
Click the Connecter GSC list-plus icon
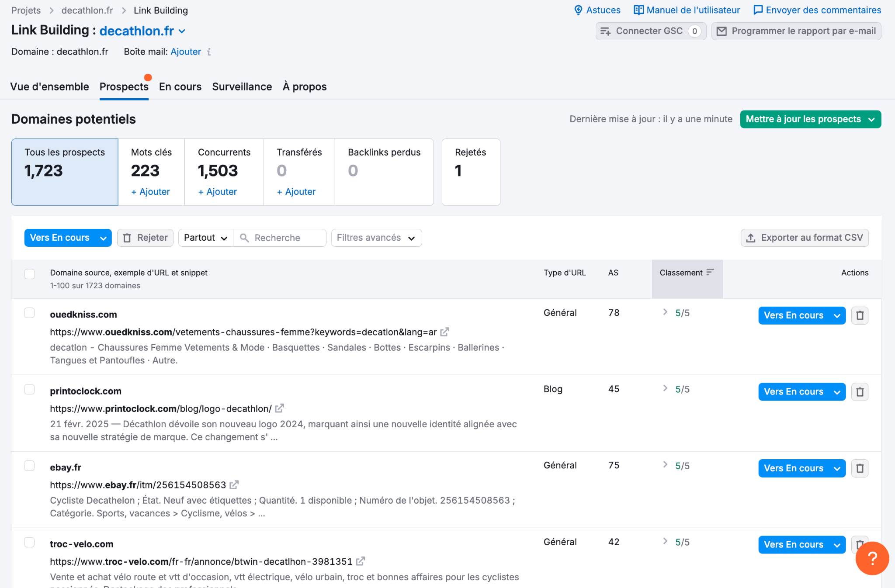pos(605,31)
